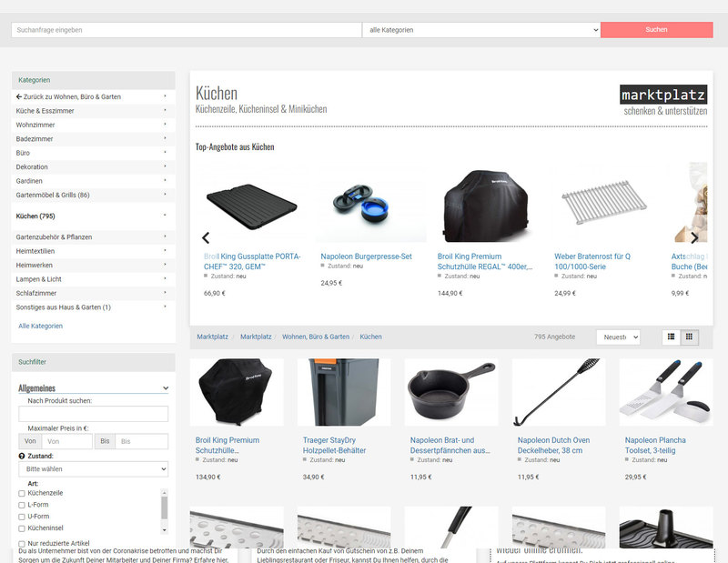Image resolution: width=728 pixels, height=563 pixels.
Task: Expand the Gartenmöbel & Grills category arrow
Action: tap(165, 195)
